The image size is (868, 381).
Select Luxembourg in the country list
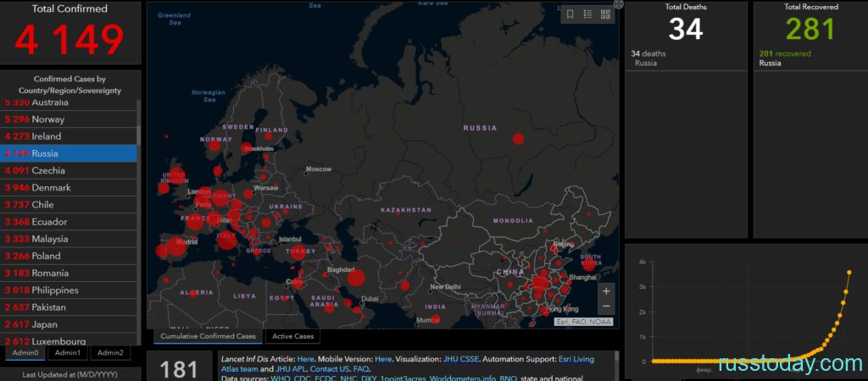(69, 340)
